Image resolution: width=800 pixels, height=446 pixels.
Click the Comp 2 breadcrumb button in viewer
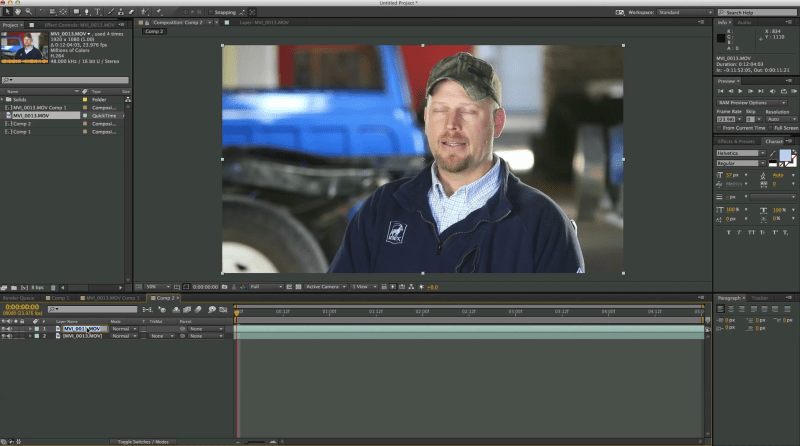tap(154, 31)
